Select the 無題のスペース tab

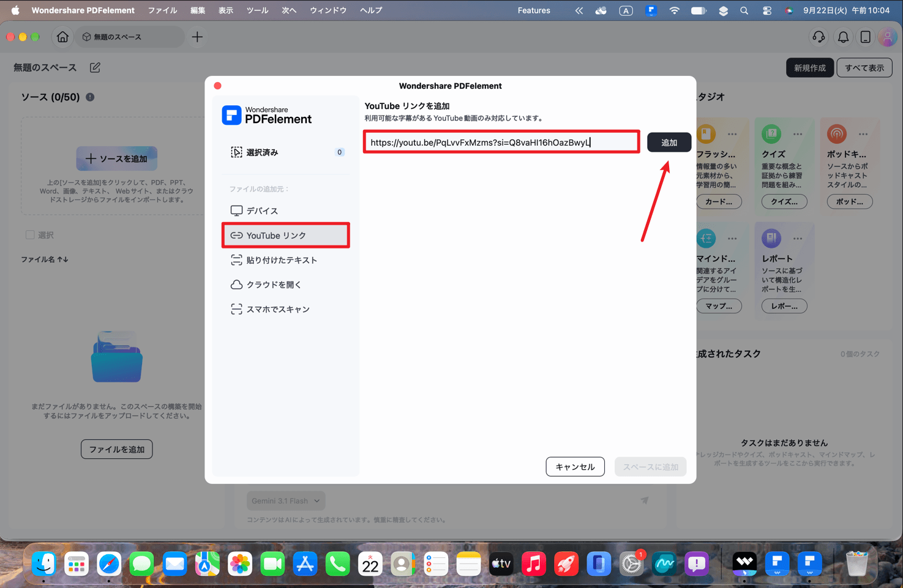pyautogui.click(x=130, y=37)
